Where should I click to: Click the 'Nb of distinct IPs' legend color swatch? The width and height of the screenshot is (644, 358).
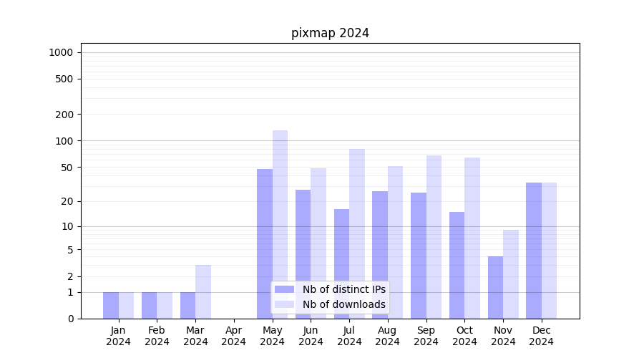[x=284, y=289]
